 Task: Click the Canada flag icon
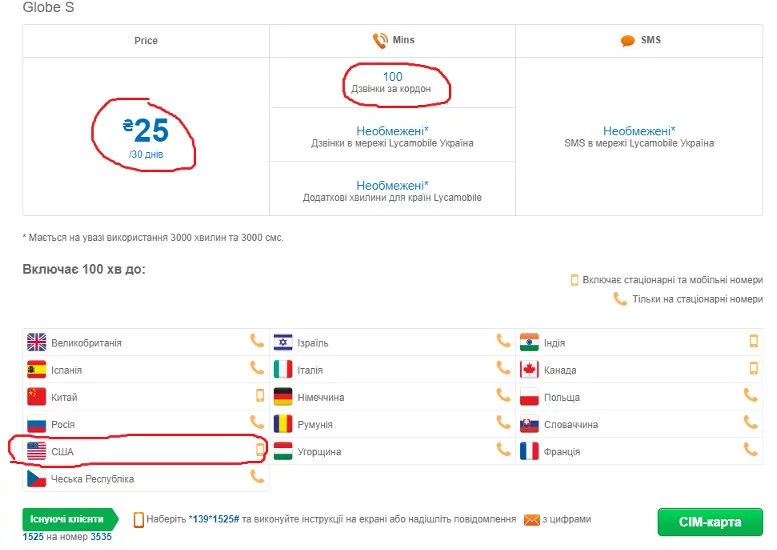pos(530,369)
